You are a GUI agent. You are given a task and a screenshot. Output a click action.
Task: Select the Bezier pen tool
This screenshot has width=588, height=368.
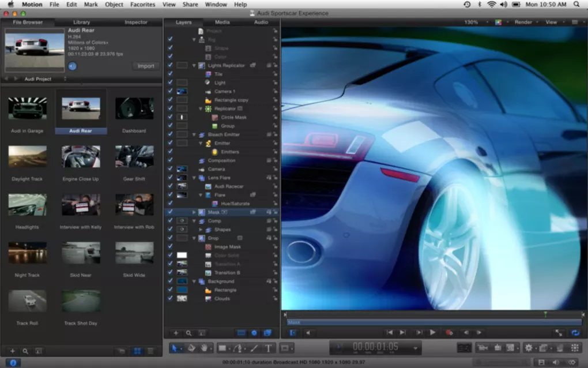pyautogui.click(x=238, y=348)
